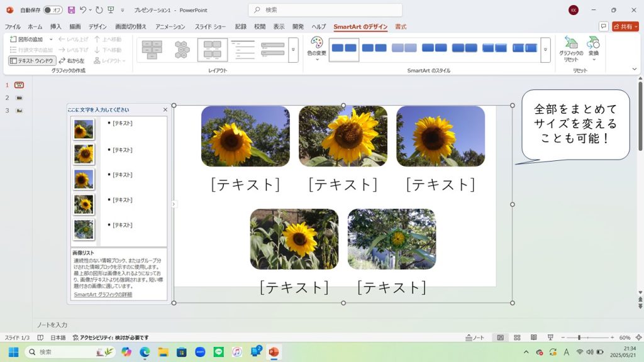Image resolution: width=644 pixels, height=362 pixels.
Task: Switch to slide sorter view icon
Action: [517, 337]
